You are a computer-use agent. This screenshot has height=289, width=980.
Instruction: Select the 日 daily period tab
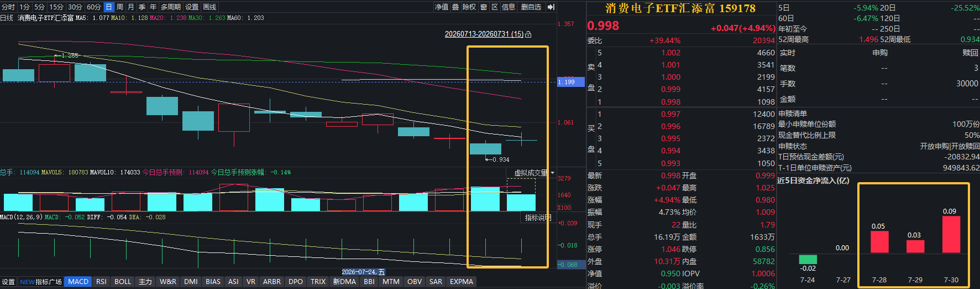coord(109,7)
